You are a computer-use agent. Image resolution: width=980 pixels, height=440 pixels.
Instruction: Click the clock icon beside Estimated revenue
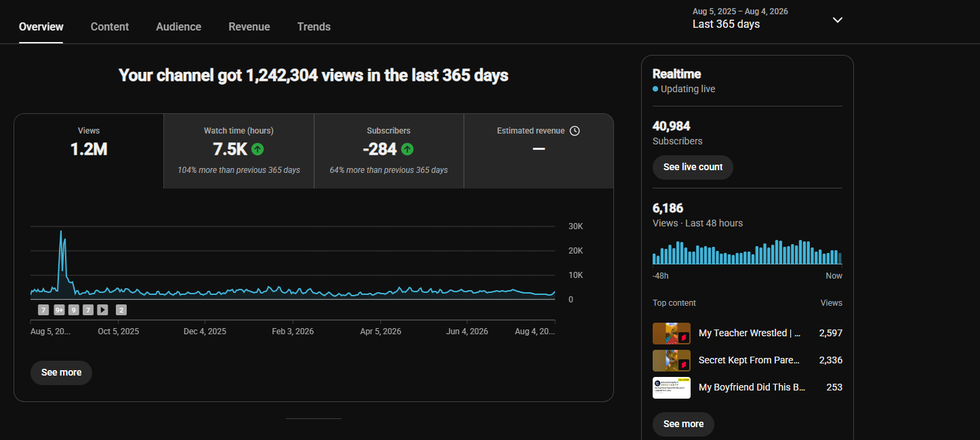(x=575, y=131)
